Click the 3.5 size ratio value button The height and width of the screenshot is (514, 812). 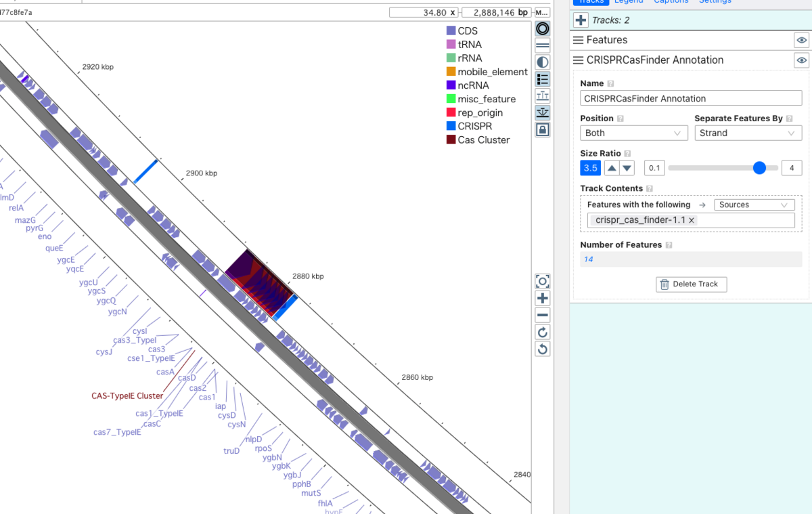(x=590, y=168)
